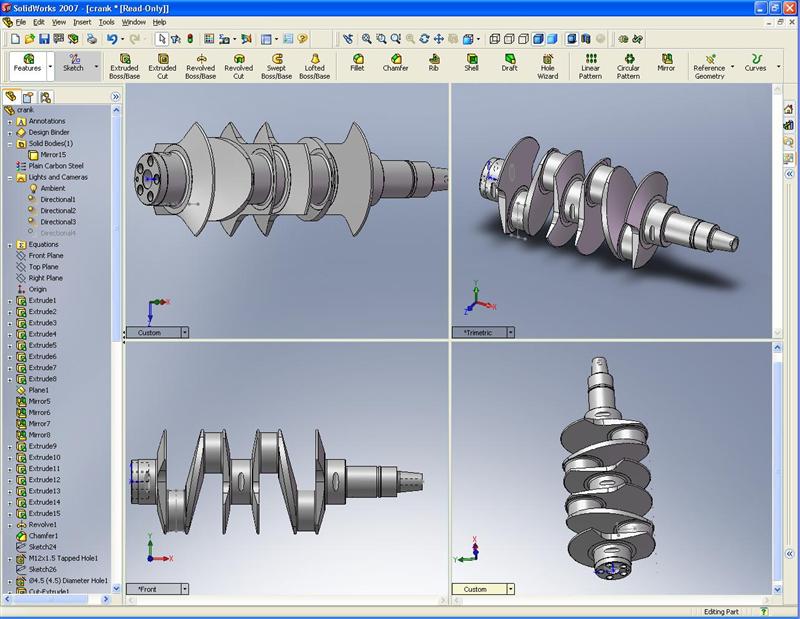Screen dimensions: 800x619
Task: Switch to the PropertyManager tab
Action: [x=29, y=97]
